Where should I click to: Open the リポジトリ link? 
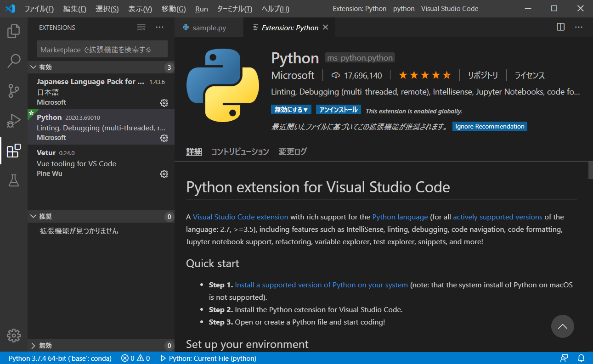[483, 75]
